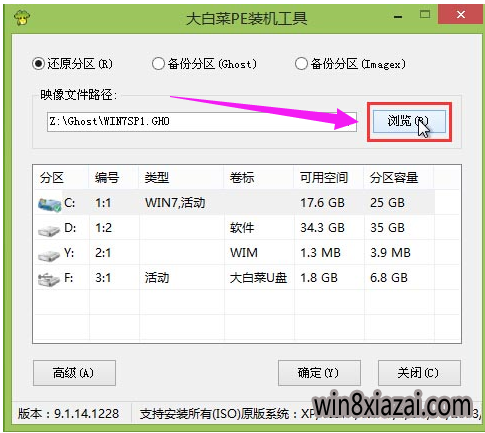The width and height of the screenshot is (485, 433).
Task: Sort by 分区 column header
Action: click(61, 177)
